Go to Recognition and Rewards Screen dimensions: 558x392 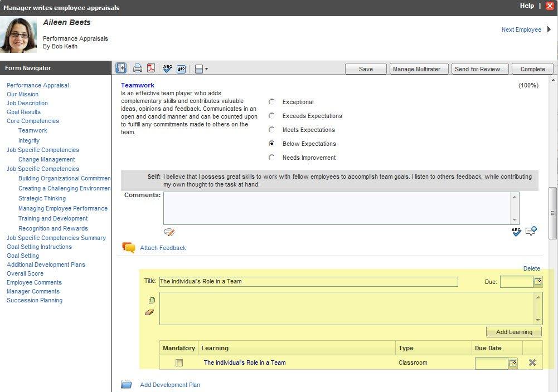tap(53, 228)
